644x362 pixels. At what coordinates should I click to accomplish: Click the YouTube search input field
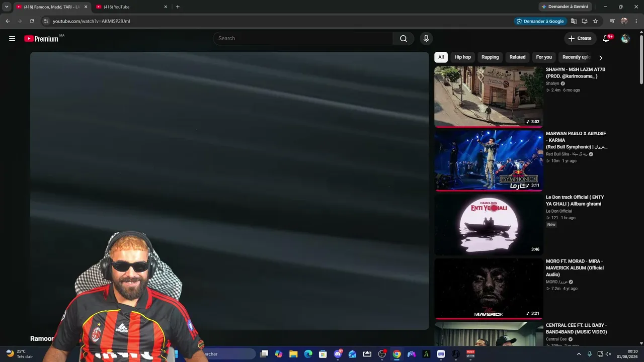pos(303,39)
